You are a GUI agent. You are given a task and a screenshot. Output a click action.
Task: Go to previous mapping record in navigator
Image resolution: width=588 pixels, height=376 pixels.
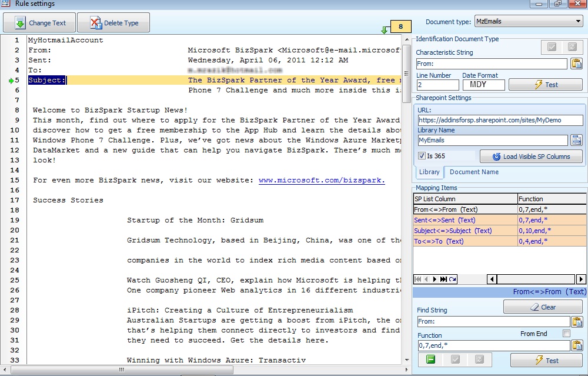(x=426, y=279)
